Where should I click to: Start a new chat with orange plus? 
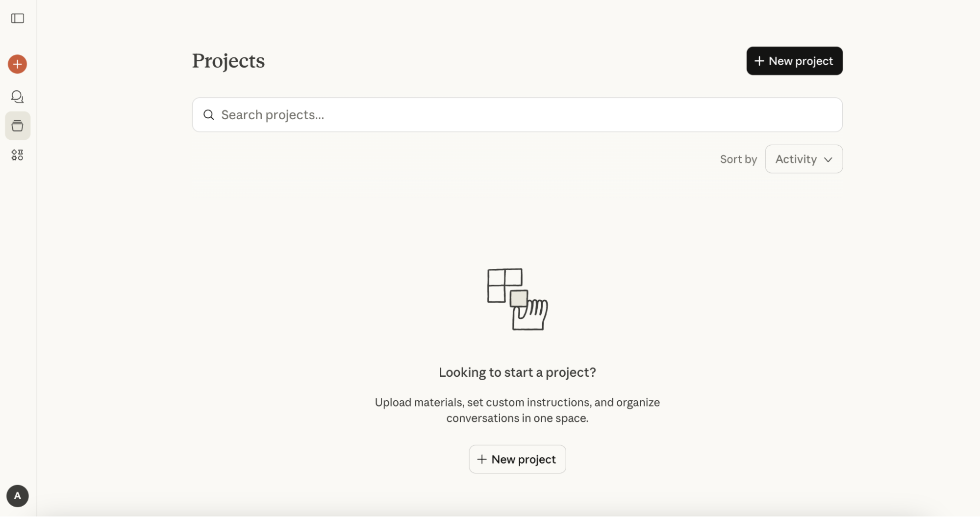[x=18, y=64]
